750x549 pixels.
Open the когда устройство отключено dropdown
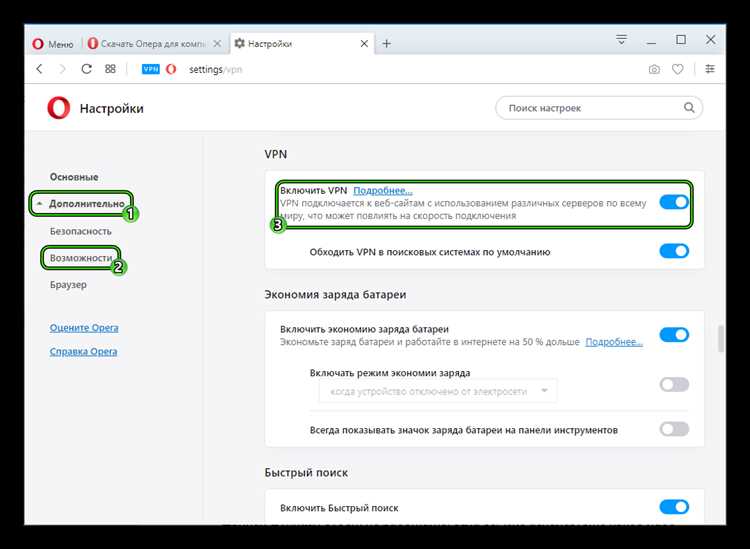tap(438, 391)
